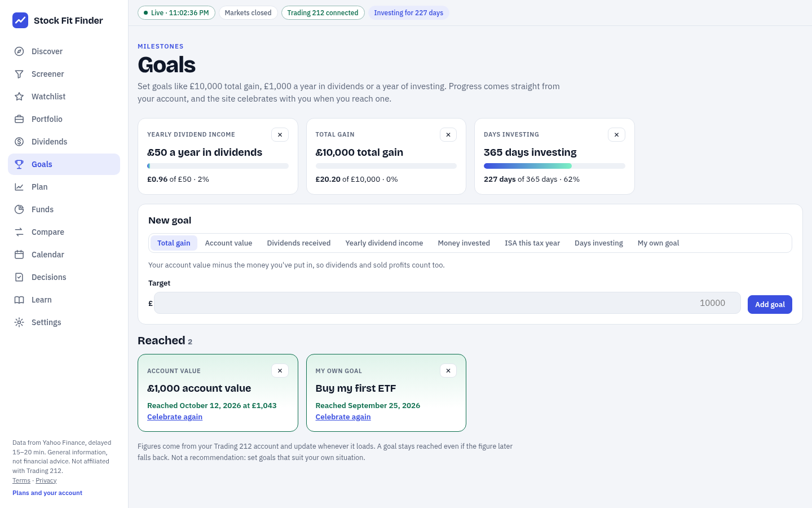812x508 pixels.
Task: Open the Terms link
Action: pyautogui.click(x=21, y=480)
